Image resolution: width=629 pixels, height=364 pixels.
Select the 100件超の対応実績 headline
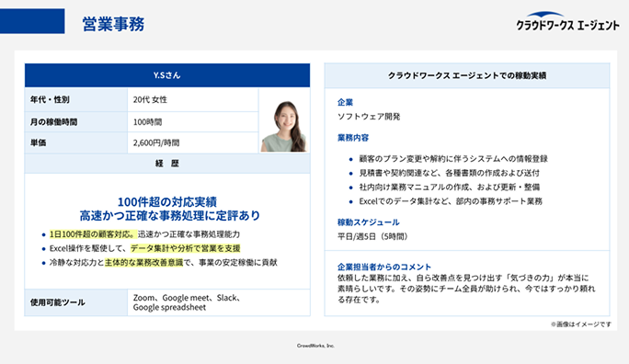click(x=167, y=201)
